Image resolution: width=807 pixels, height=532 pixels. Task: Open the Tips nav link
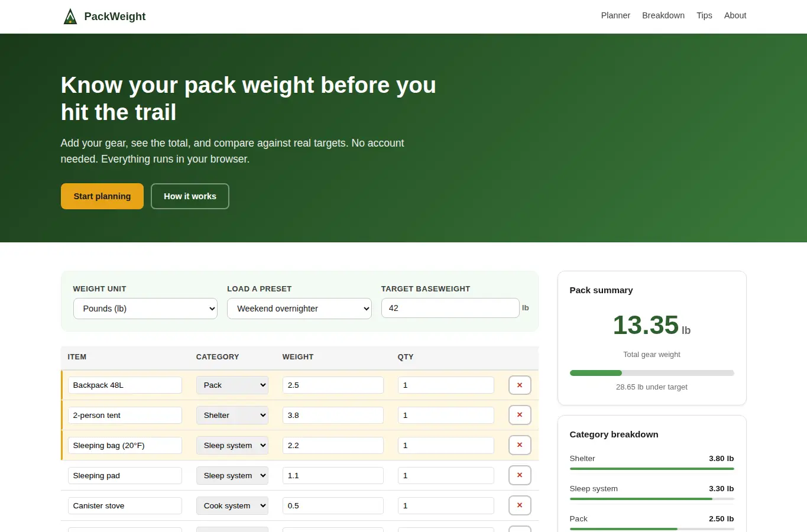[x=704, y=16]
